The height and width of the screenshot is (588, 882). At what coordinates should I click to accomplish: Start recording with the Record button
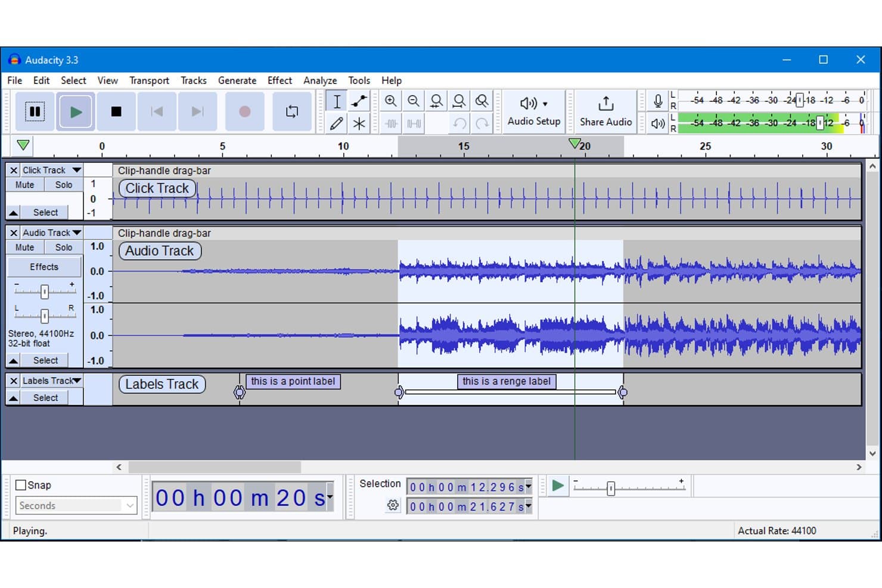tap(244, 111)
